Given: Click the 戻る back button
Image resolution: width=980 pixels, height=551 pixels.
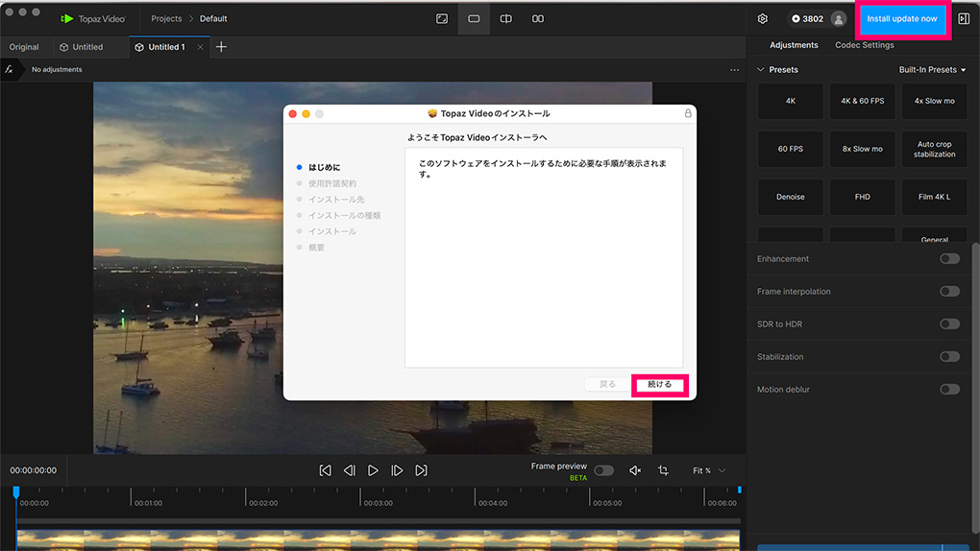Looking at the screenshot, I should tap(607, 384).
